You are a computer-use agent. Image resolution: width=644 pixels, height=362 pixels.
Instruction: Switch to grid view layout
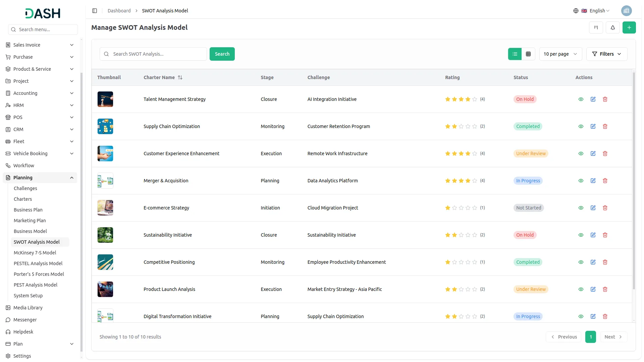(528, 54)
